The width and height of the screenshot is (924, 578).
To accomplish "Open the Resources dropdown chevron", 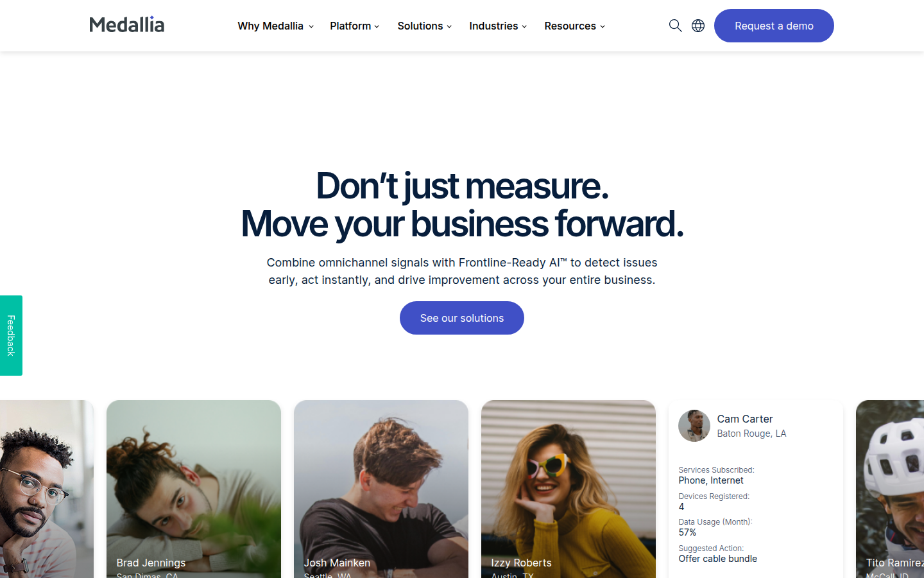I will (x=603, y=26).
